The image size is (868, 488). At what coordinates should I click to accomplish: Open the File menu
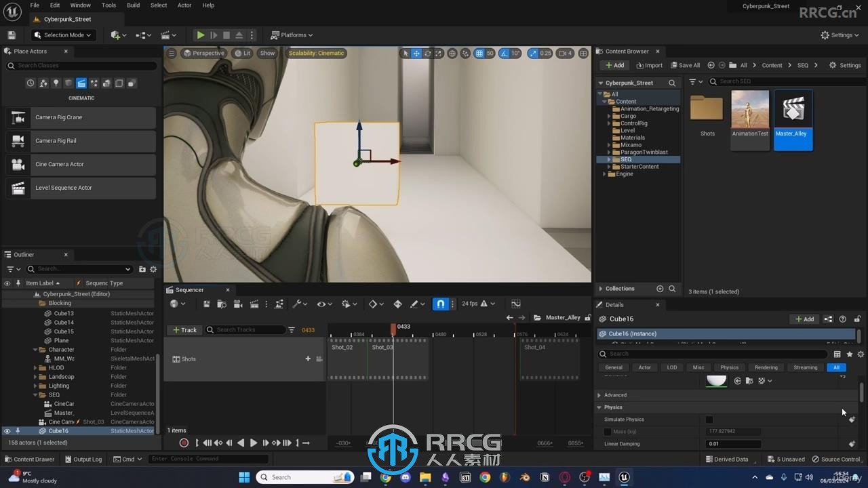pyautogui.click(x=35, y=5)
